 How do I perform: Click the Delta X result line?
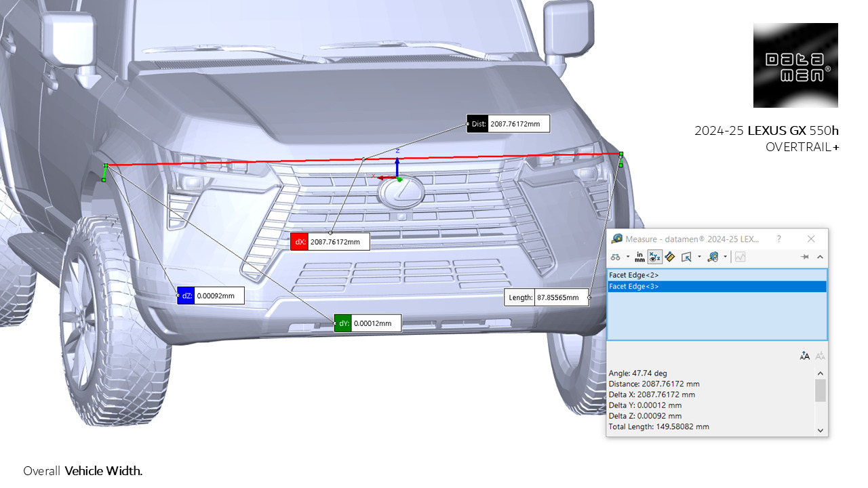point(652,394)
